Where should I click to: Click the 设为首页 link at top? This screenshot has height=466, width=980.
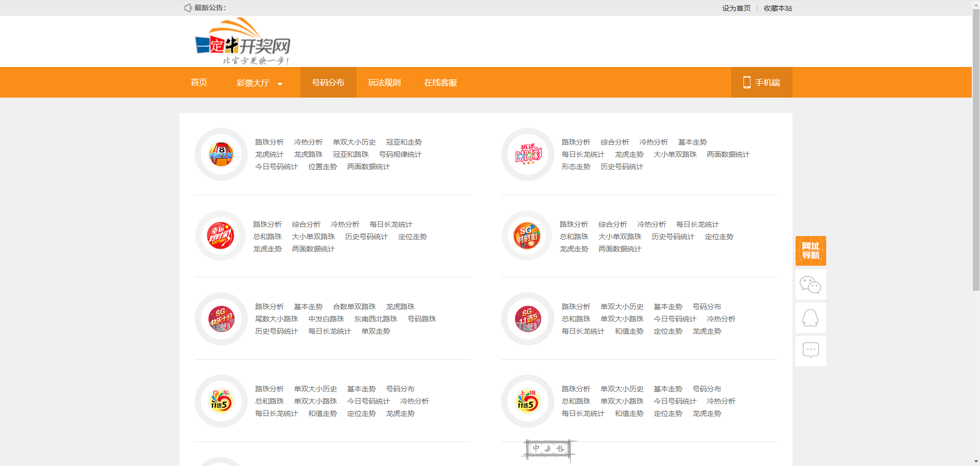[736, 8]
